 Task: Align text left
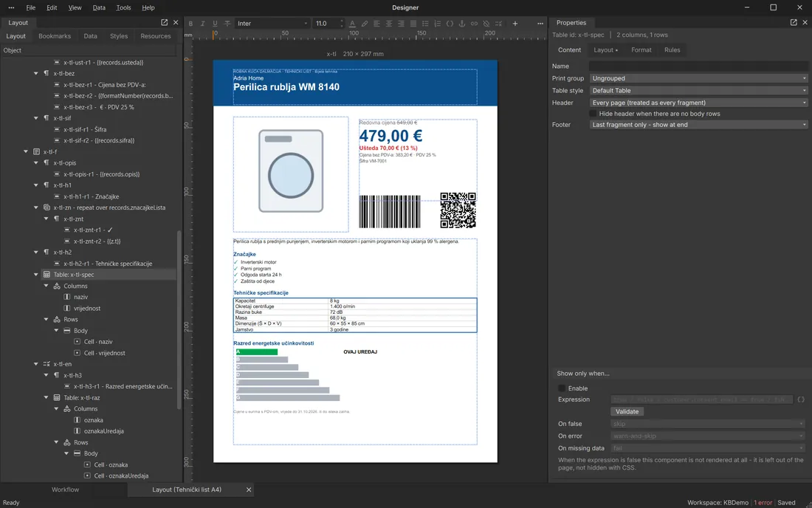[376, 24]
